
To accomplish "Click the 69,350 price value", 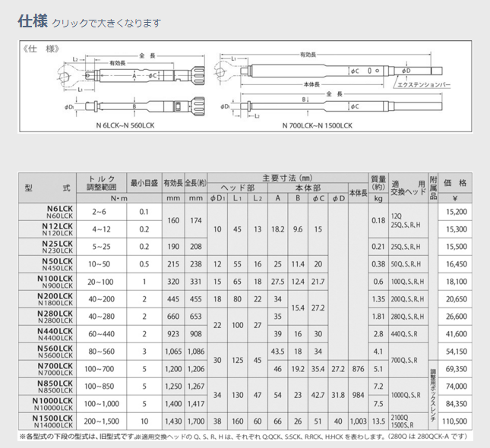I will tap(457, 369).
